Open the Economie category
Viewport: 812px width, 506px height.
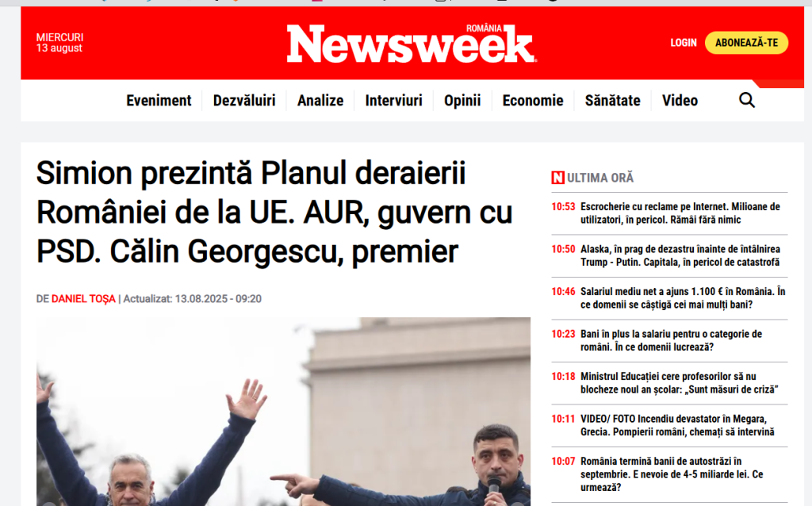[532, 101]
